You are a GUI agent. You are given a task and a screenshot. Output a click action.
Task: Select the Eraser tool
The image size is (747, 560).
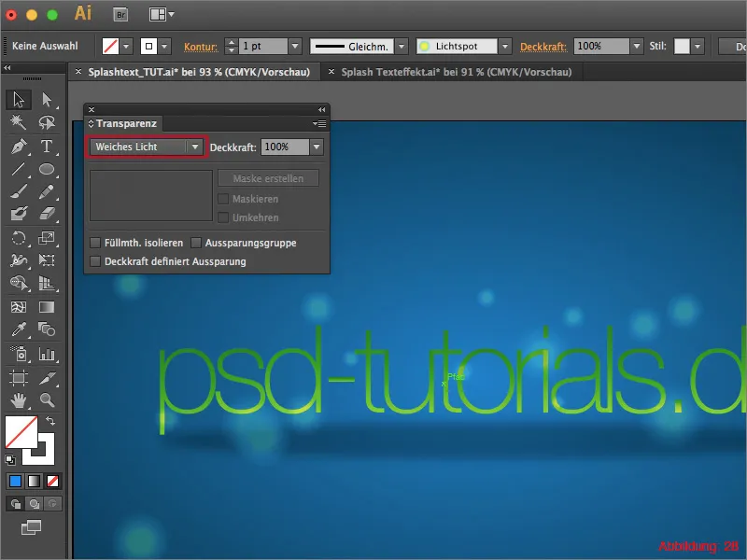point(47,214)
